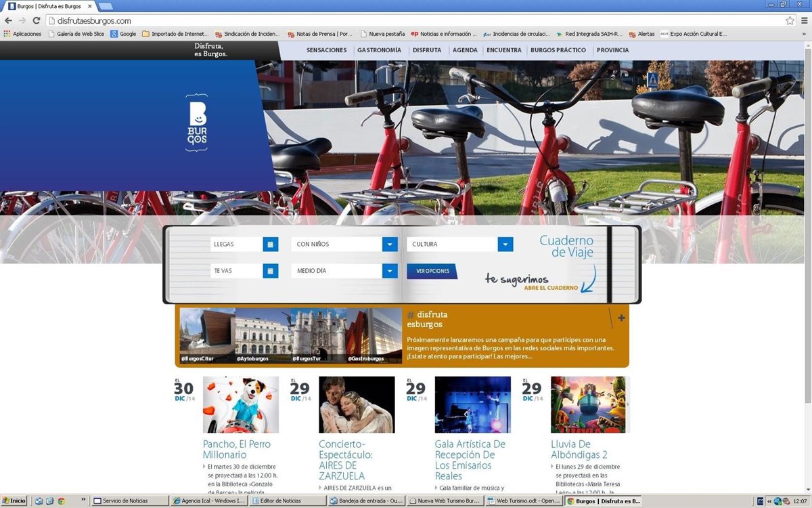Open the CULTURA dropdown list
This screenshot has width=812, height=508.
pos(505,245)
